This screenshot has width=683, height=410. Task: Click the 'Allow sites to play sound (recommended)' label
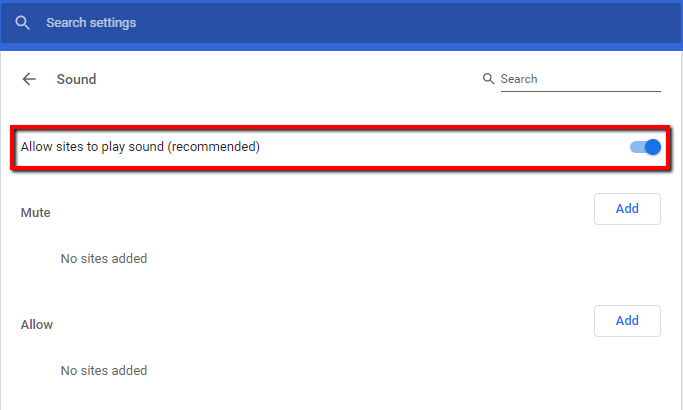(140, 147)
